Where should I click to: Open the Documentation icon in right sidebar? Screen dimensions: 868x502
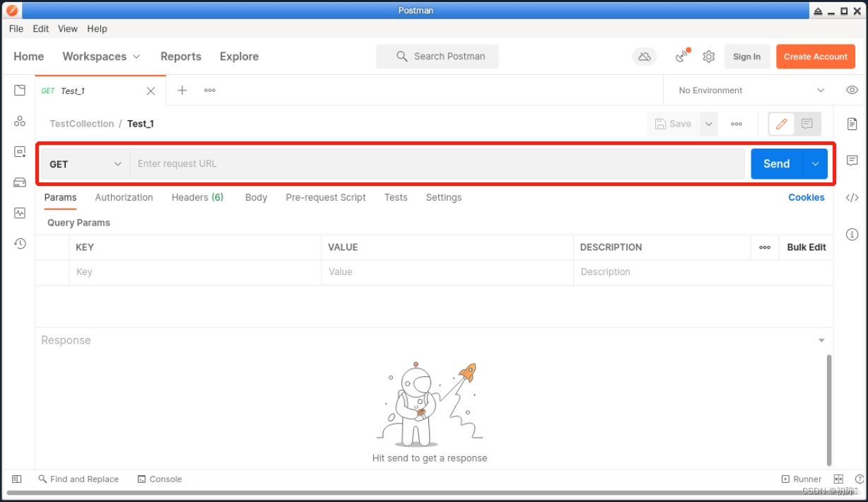point(852,124)
